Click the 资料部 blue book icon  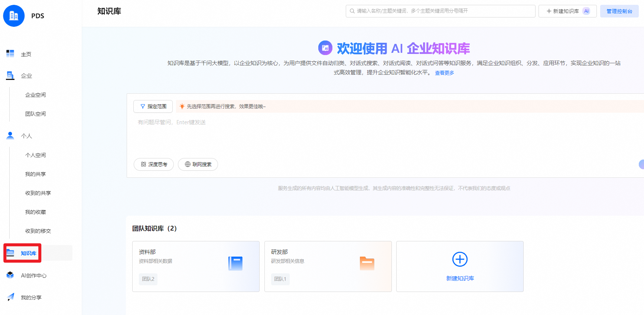click(235, 263)
